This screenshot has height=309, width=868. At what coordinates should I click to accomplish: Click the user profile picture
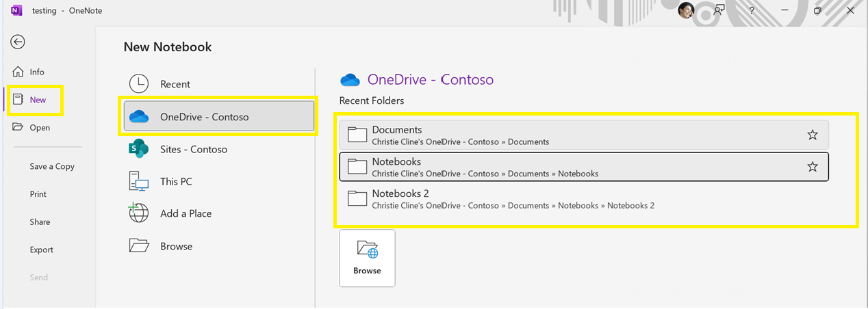point(686,10)
